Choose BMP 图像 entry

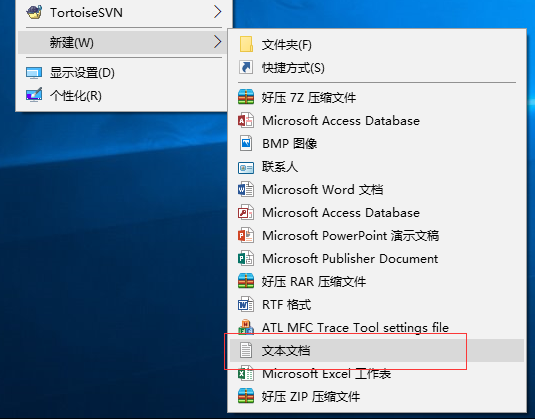pos(377,143)
